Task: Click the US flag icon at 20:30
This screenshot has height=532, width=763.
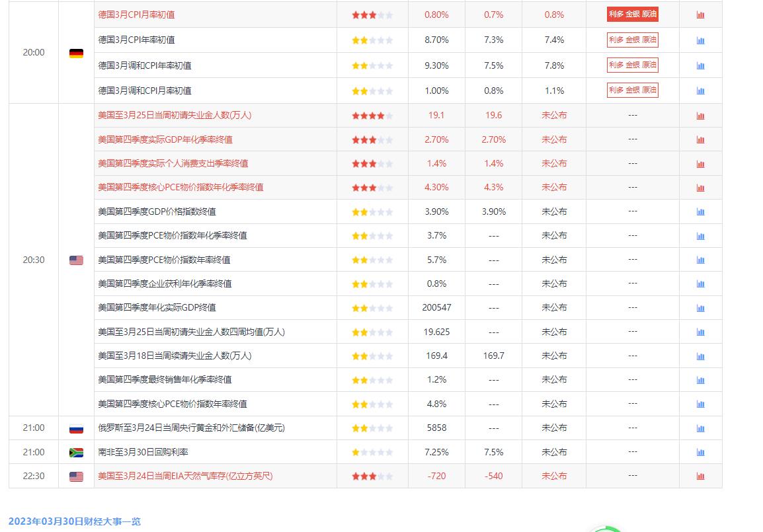Action: tap(76, 260)
